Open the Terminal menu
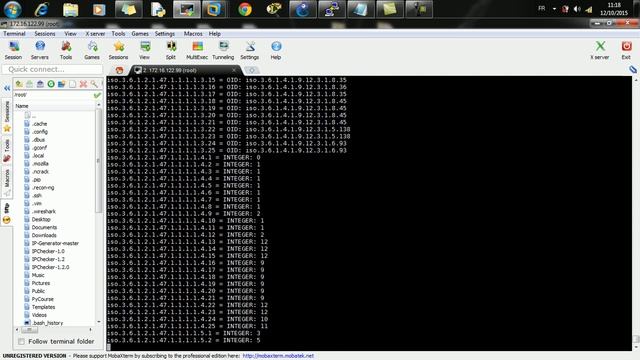The image size is (640, 360). click(x=14, y=33)
